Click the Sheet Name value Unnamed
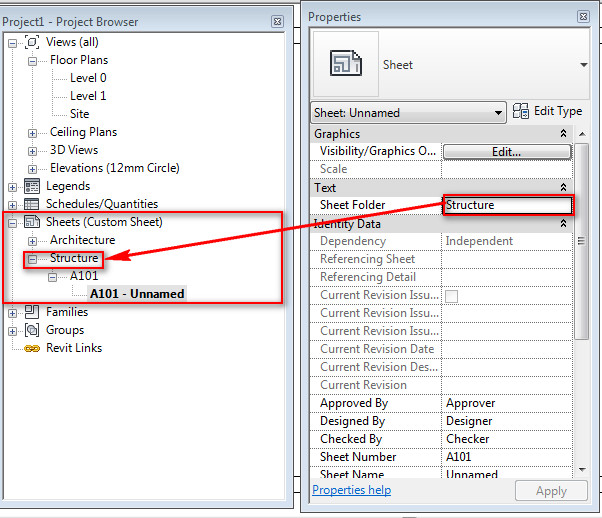This screenshot has width=602, height=518. pos(471,474)
